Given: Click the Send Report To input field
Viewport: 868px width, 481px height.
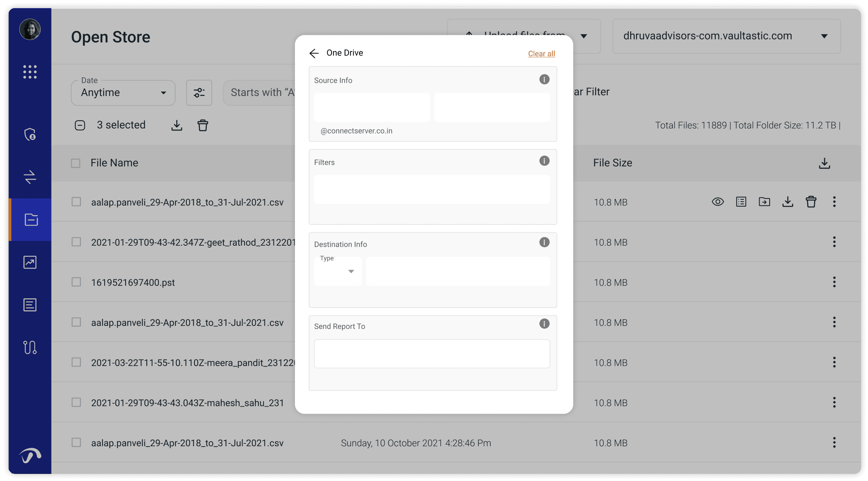Looking at the screenshot, I should pos(432,354).
